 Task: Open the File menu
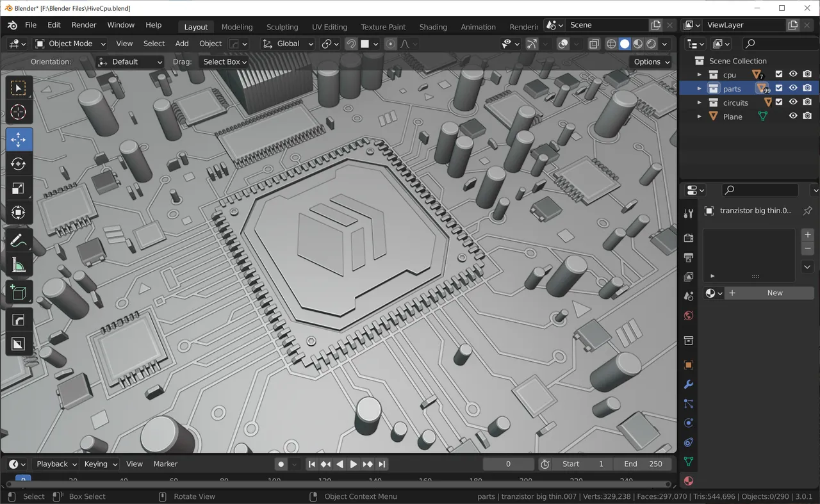pos(31,25)
